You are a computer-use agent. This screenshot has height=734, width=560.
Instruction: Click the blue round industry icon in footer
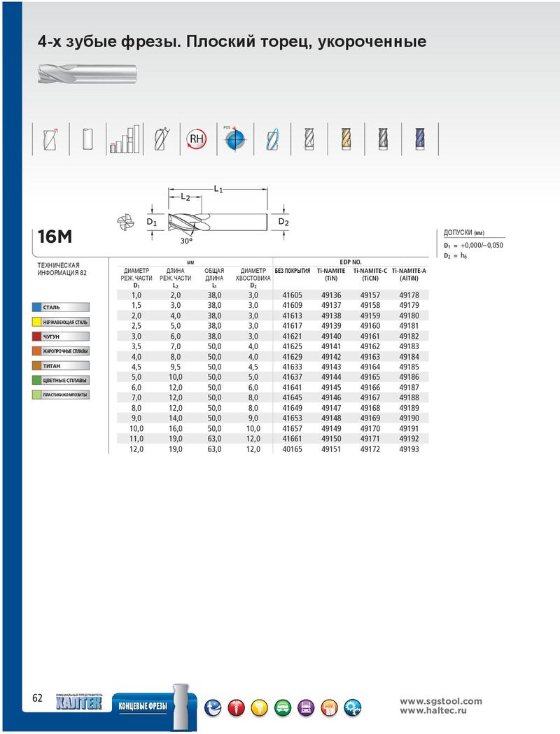click(213, 707)
